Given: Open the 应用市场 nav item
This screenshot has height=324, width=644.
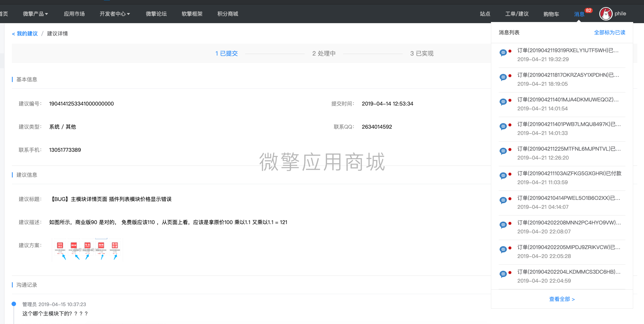Looking at the screenshot, I should coord(74,14).
